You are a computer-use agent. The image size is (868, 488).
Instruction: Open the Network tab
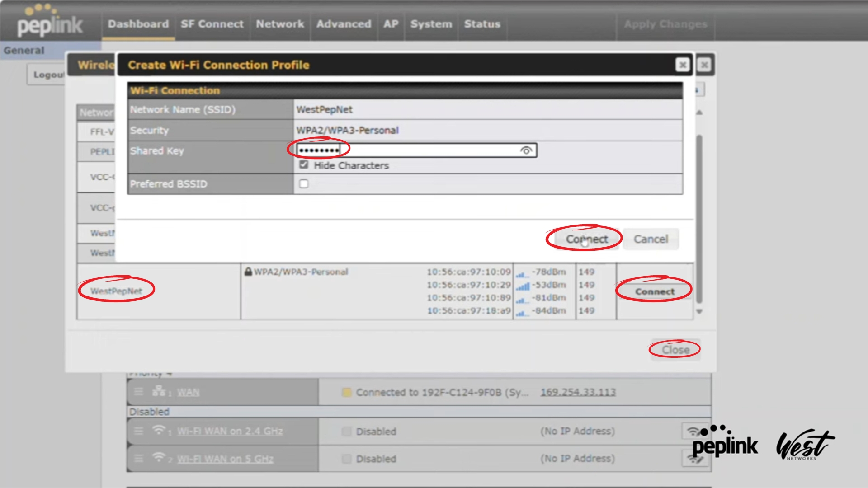coord(280,24)
